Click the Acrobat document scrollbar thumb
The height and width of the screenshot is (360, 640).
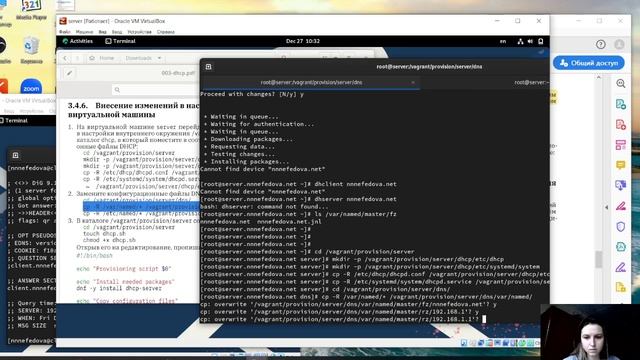click(x=599, y=259)
